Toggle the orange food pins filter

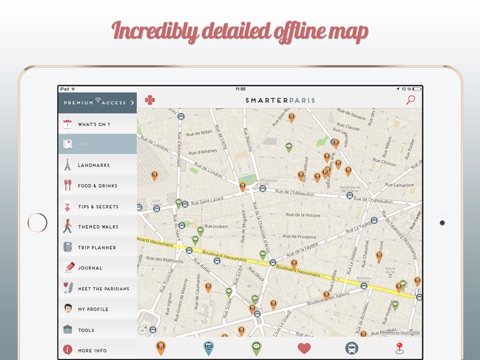(161, 348)
